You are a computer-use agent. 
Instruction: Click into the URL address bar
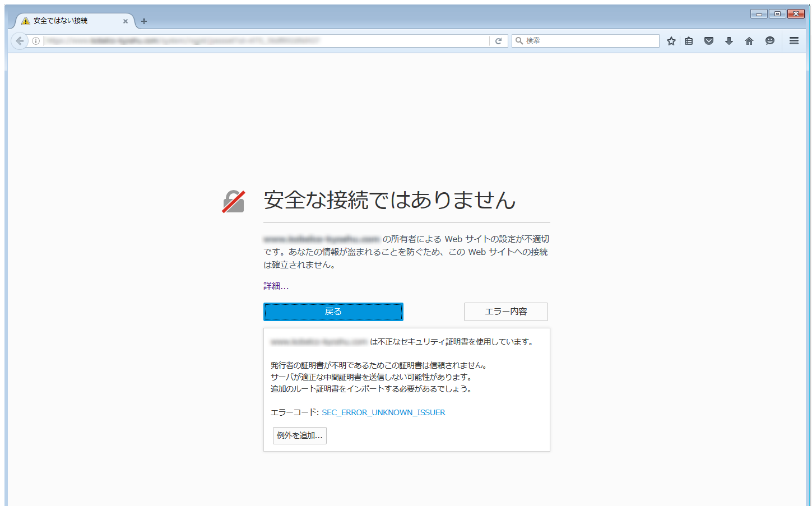point(263,41)
